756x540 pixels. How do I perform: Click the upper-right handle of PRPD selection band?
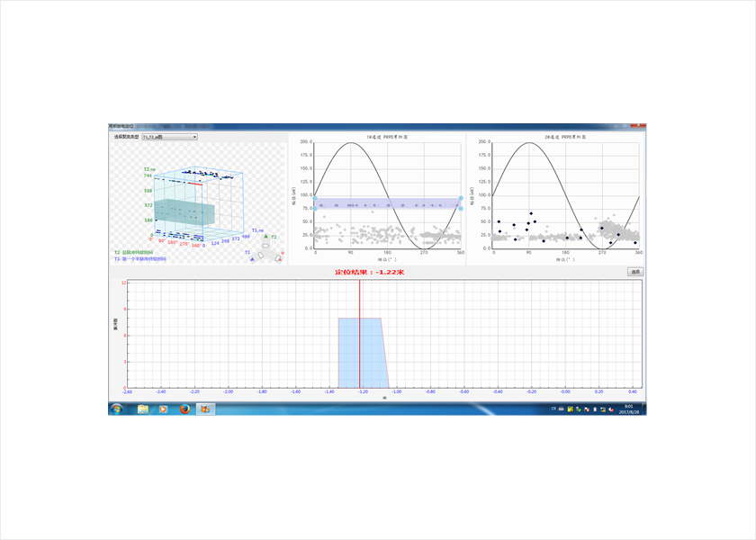point(461,198)
